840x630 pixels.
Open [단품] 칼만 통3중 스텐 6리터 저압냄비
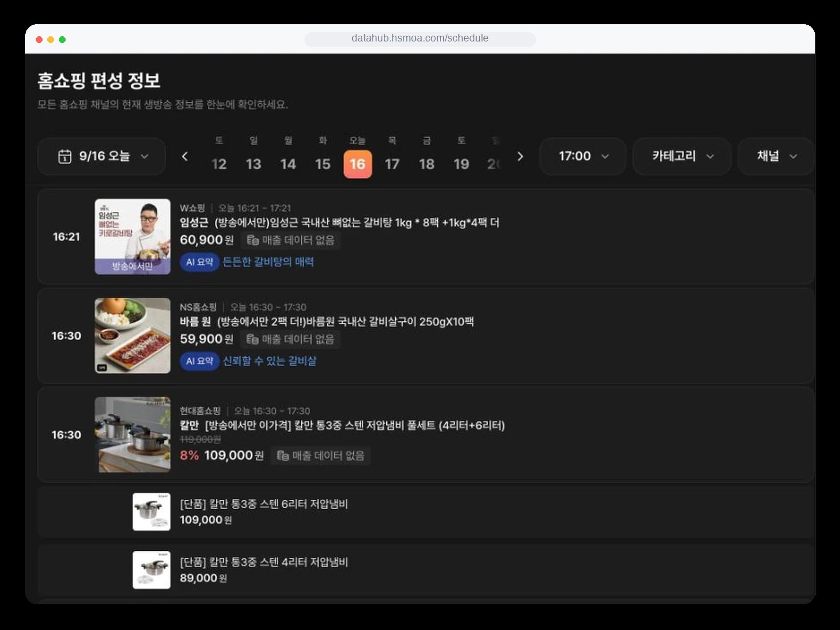(264, 504)
